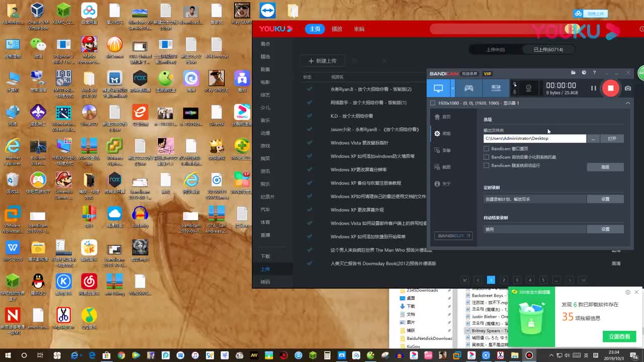Open settings gear in 360 popup
The image size is (644, 362).
[627, 292]
